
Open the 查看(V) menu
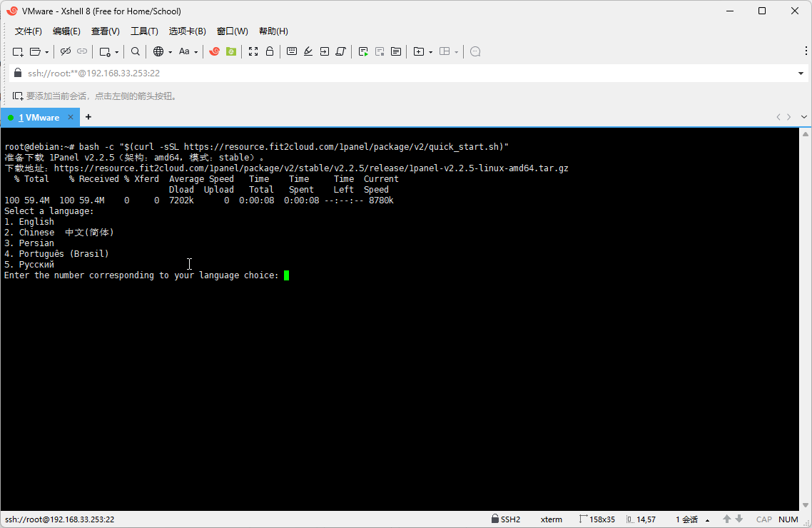tap(106, 31)
